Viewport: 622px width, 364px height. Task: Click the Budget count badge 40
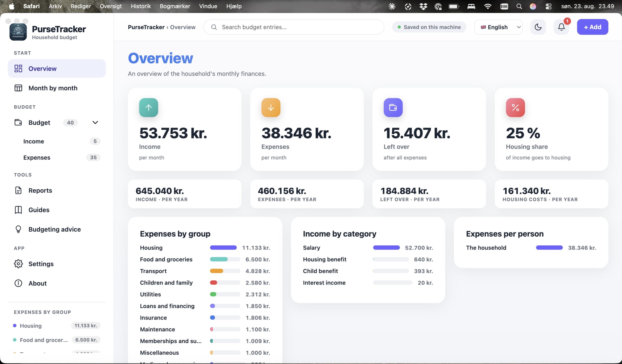(70, 122)
